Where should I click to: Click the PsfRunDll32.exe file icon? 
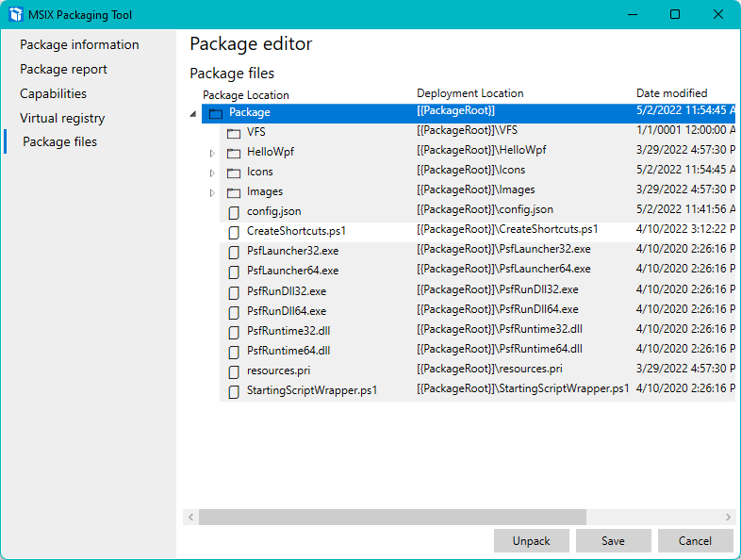(234, 293)
